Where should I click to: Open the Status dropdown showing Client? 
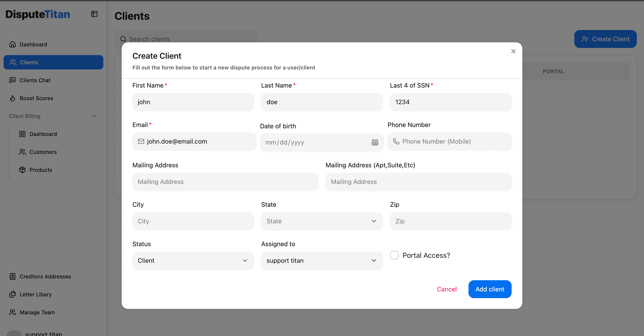193,260
